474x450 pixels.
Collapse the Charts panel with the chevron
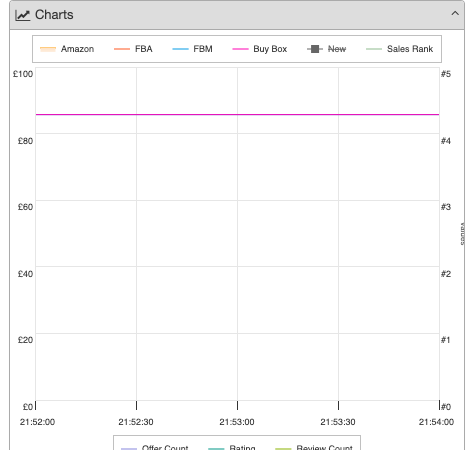[x=455, y=14]
